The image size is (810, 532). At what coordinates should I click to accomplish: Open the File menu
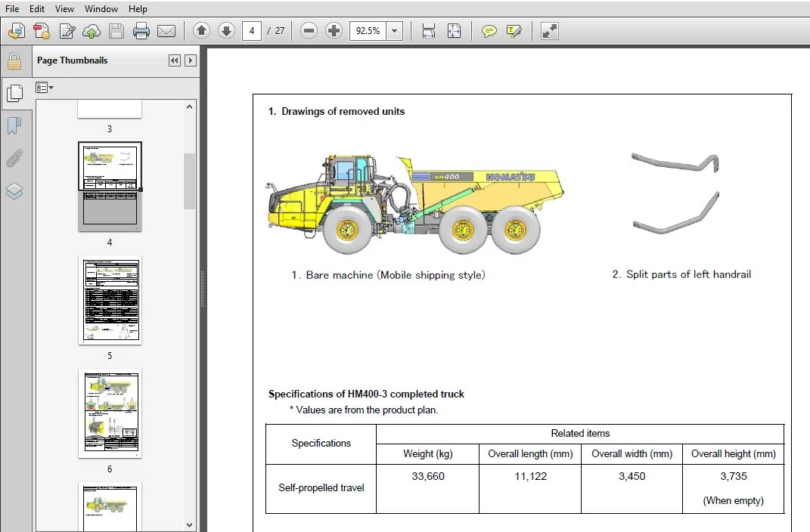[x=12, y=9]
